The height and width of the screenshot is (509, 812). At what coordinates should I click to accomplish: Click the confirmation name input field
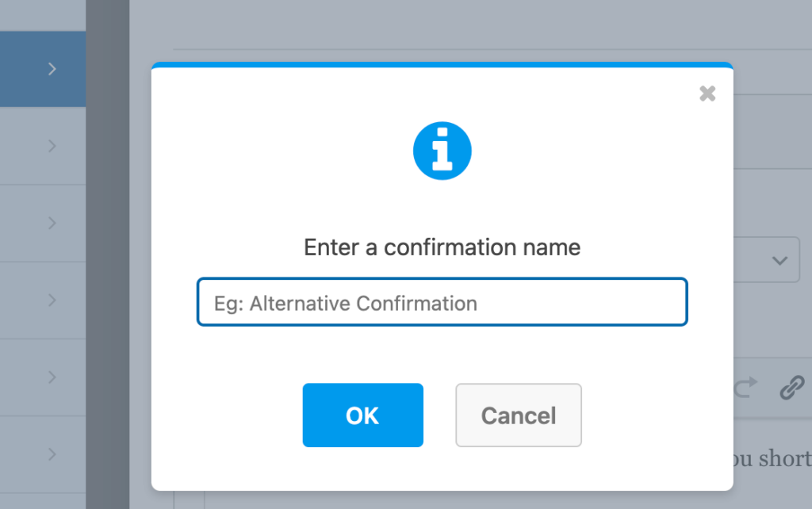point(441,302)
